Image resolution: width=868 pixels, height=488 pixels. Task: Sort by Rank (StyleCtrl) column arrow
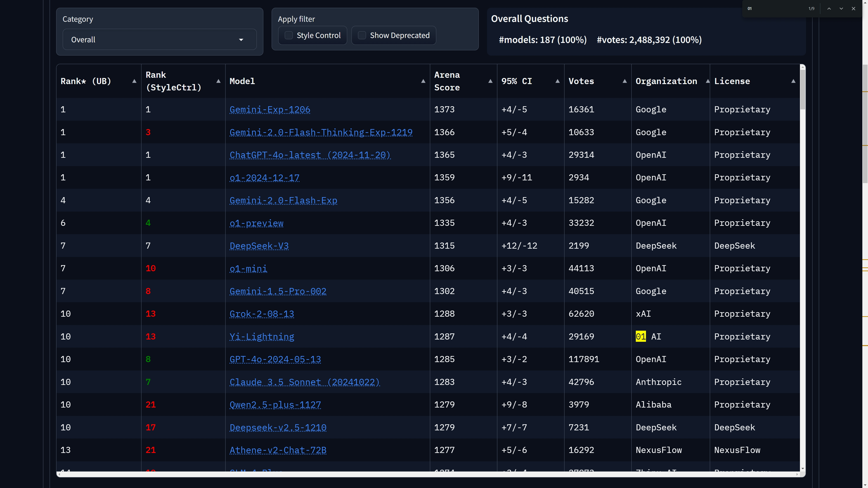(218, 81)
